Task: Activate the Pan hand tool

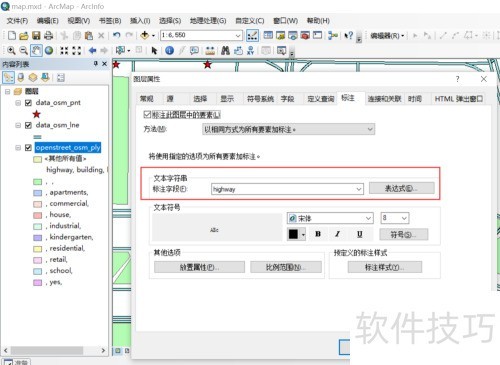Action: [x=36, y=51]
